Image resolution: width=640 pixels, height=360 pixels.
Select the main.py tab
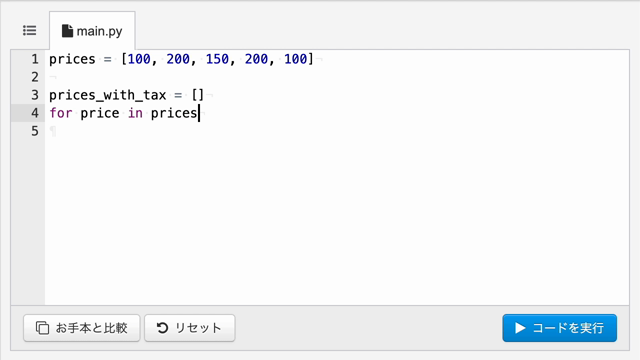tap(92, 31)
